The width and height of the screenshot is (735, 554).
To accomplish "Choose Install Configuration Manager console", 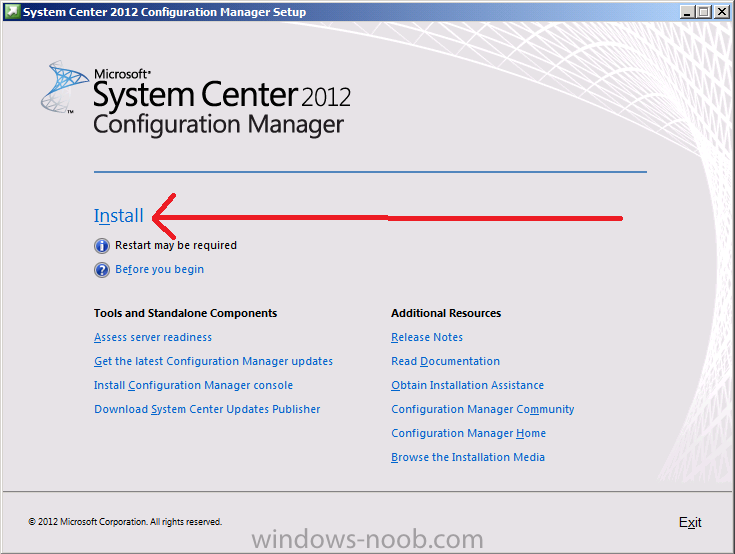I will tap(193, 385).
